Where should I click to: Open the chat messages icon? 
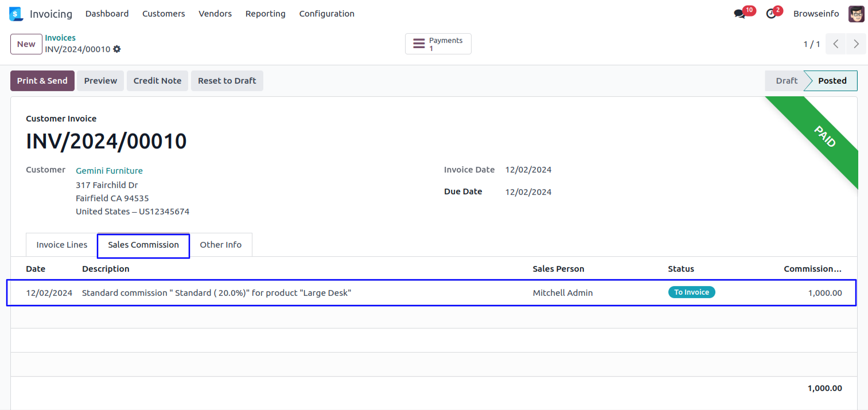[739, 14]
